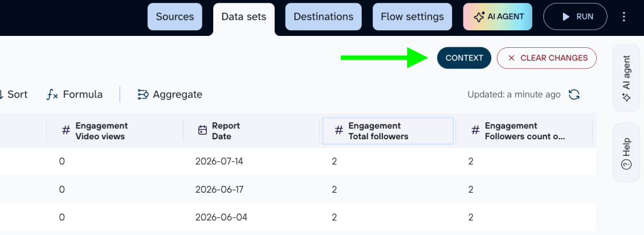Click CLEAR CHANGES button
The height and width of the screenshot is (235, 644).
pos(547,58)
